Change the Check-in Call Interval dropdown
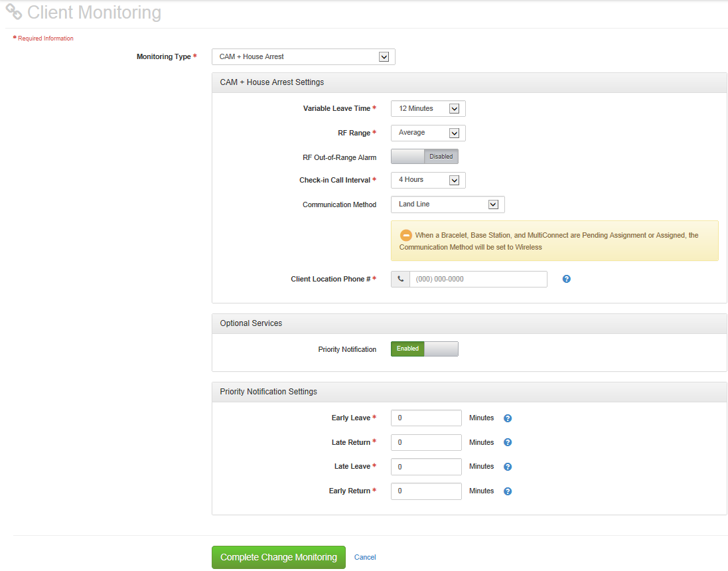728x571 pixels. pyautogui.click(x=428, y=180)
